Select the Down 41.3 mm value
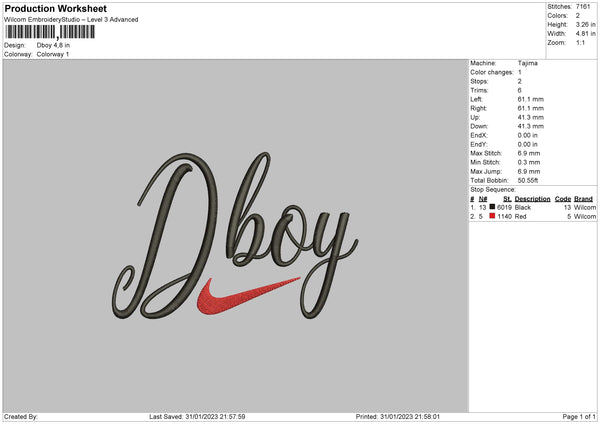The width and height of the screenshot is (600, 424). coord(530,126)
